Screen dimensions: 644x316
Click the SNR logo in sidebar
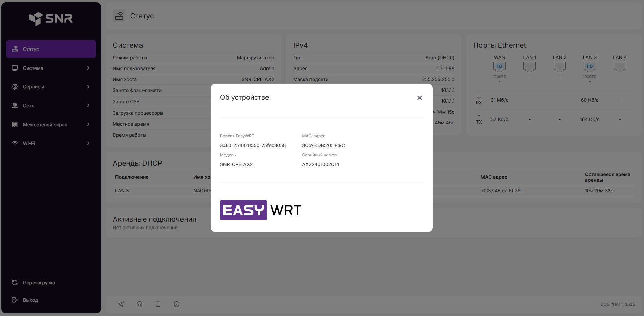[51, 19]
